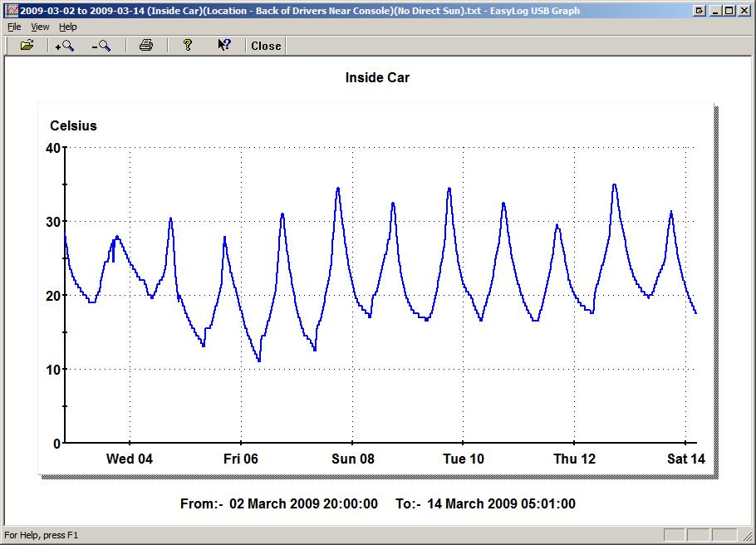The width and height of the screenshot is (756, 545).
Task: Click the 'Wed 04' date label
Action: coord(130,459)
